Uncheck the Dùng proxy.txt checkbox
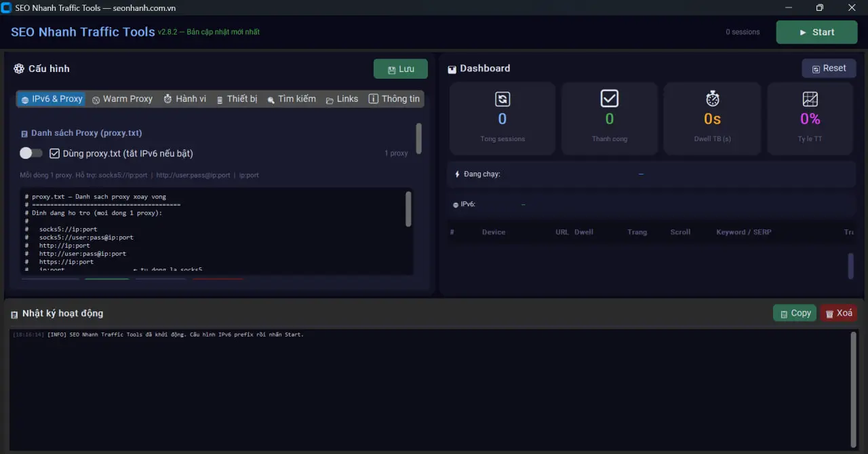Screen dimensions: 868x454 pyautogui.click(x=55, y=153)
